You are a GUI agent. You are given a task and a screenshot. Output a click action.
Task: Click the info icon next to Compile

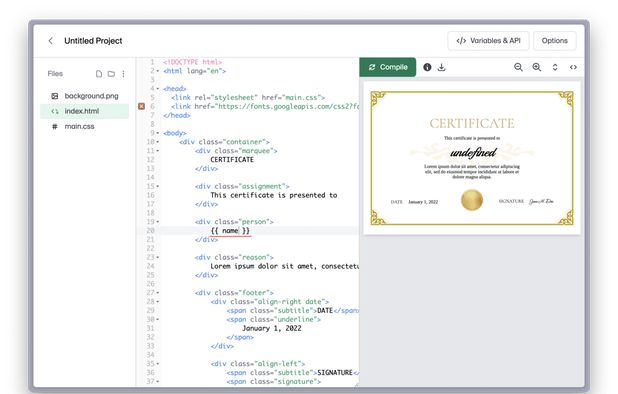427,67
